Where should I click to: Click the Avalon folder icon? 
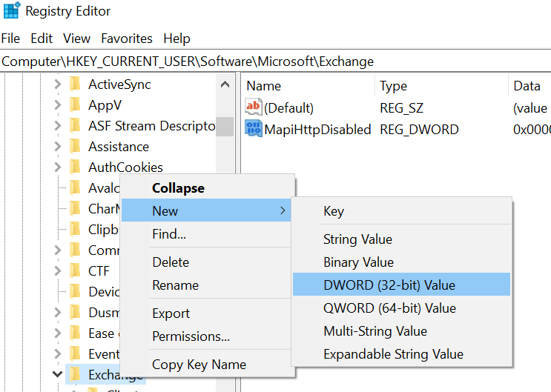(75, 188)
